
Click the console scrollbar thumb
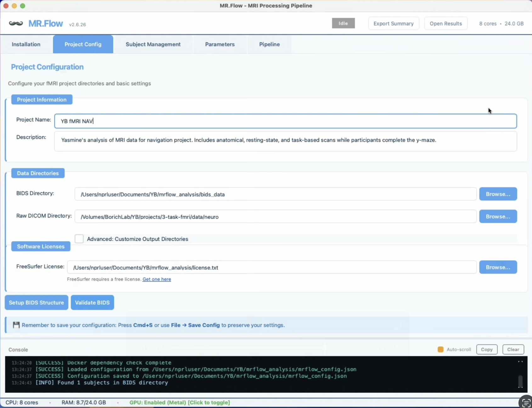(x=520, y=381)
